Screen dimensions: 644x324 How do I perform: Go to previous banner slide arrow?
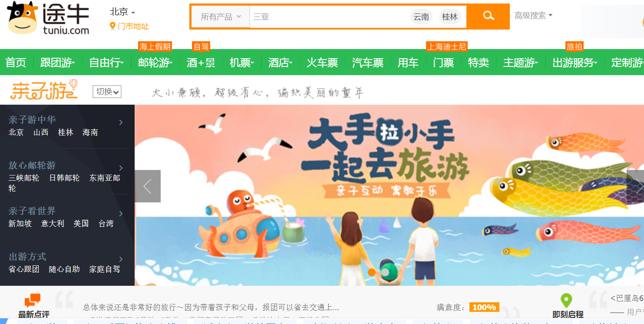tap(148, 186)
